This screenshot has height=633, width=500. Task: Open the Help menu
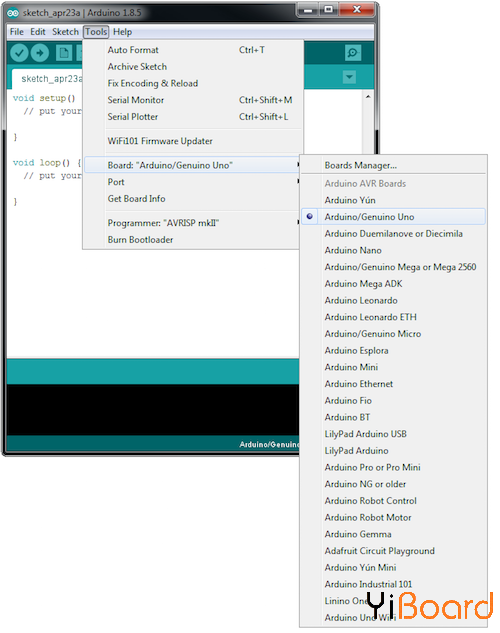pyautogui.click(x=122, y=32)
